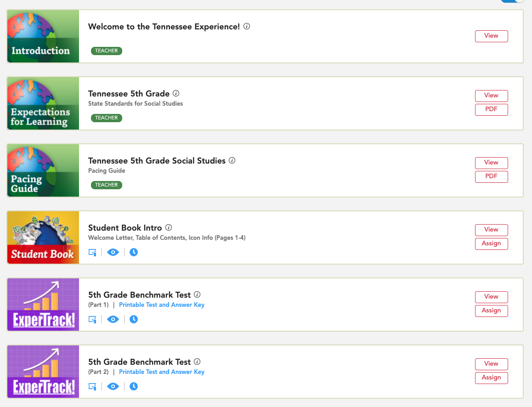Click the Student Book thumbnail
Image resolution: width=532 pixels, height=407 pixels.
(43, 237)
